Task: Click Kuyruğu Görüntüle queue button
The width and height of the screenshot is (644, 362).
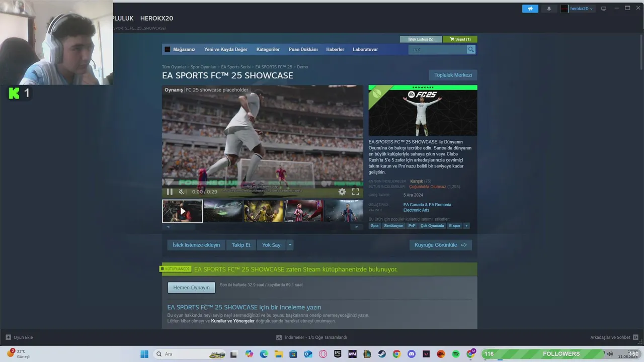Action: 440,245
